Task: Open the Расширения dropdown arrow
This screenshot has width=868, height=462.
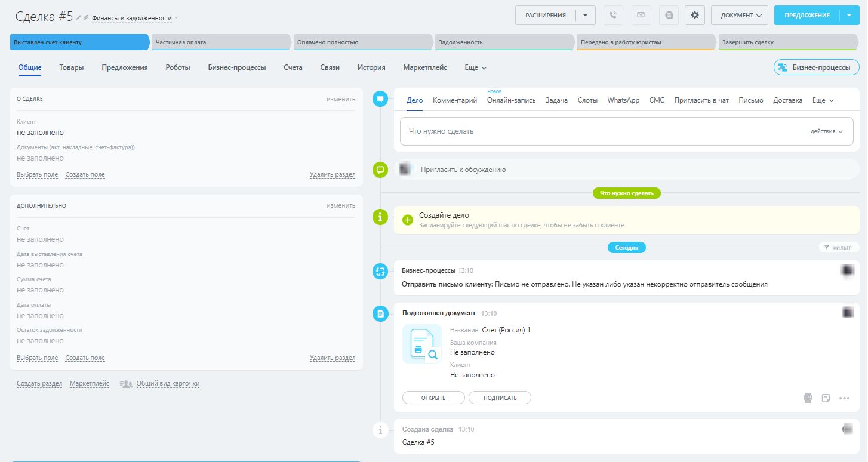Action: 585,16
